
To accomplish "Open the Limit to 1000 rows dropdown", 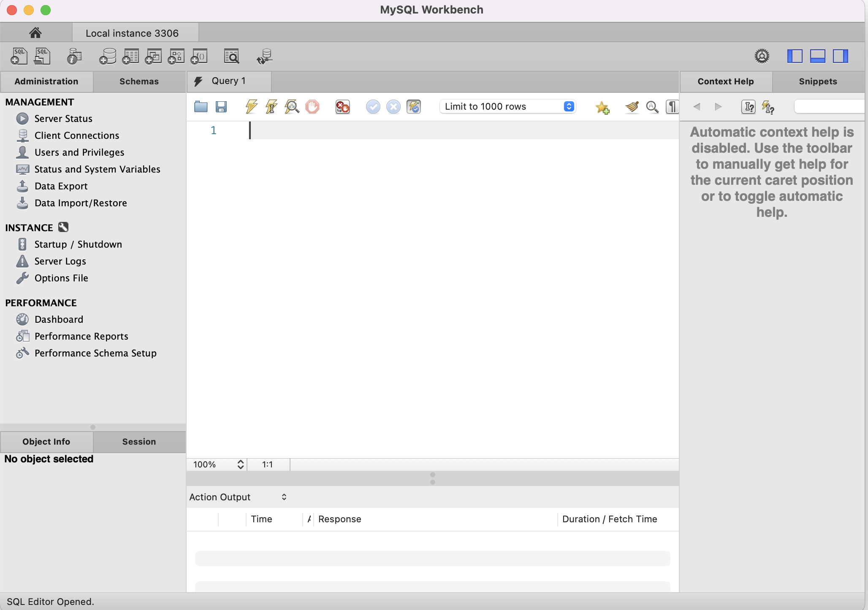I will (x=508, y=107).
